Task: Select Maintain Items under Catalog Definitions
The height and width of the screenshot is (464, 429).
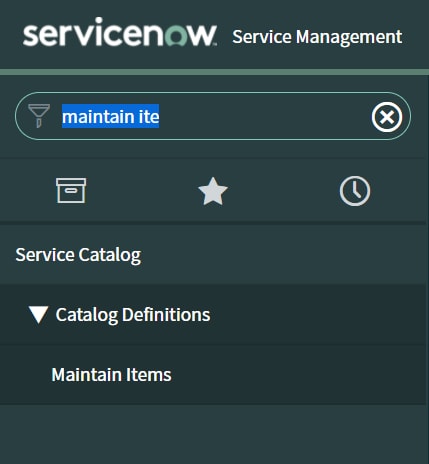Action: pos(111,375)
